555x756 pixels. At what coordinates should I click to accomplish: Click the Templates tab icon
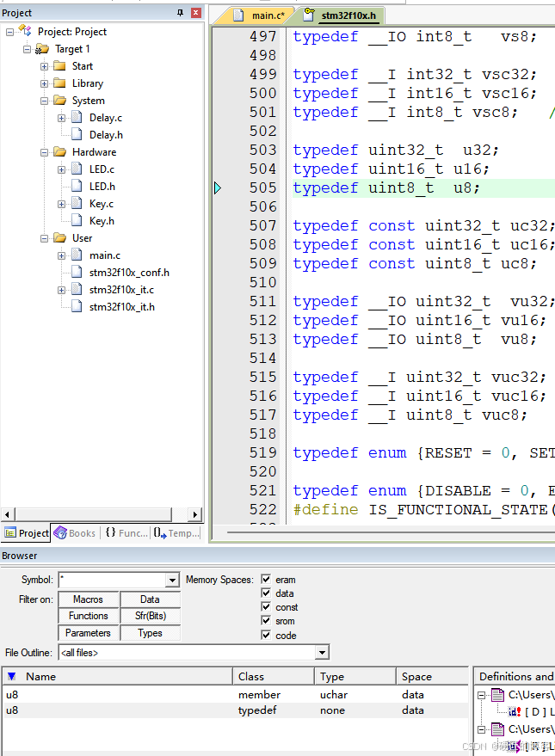pos(160,532)
